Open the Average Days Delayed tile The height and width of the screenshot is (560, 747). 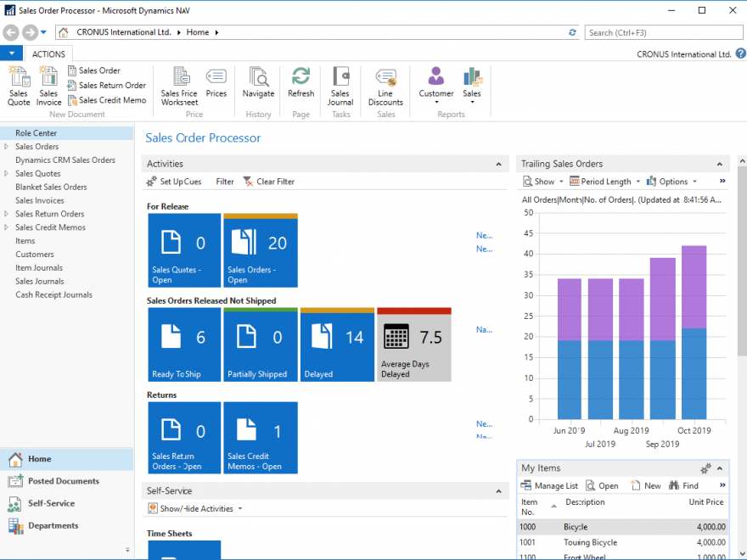[414, 344]
